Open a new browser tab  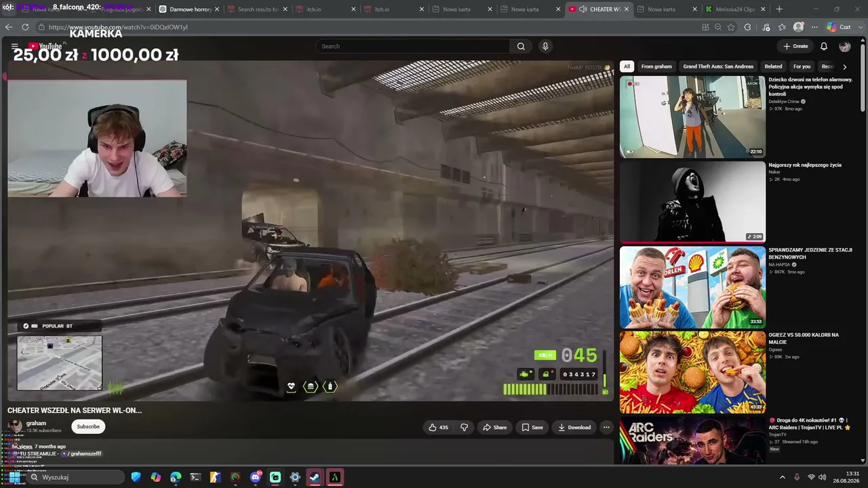(779, 9)
